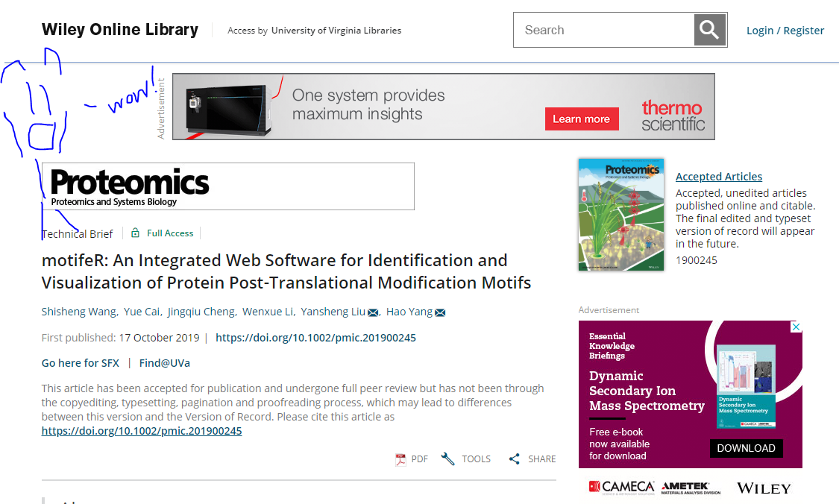
Task: Click the DOI link beside First published date
Action: [315, 338]
